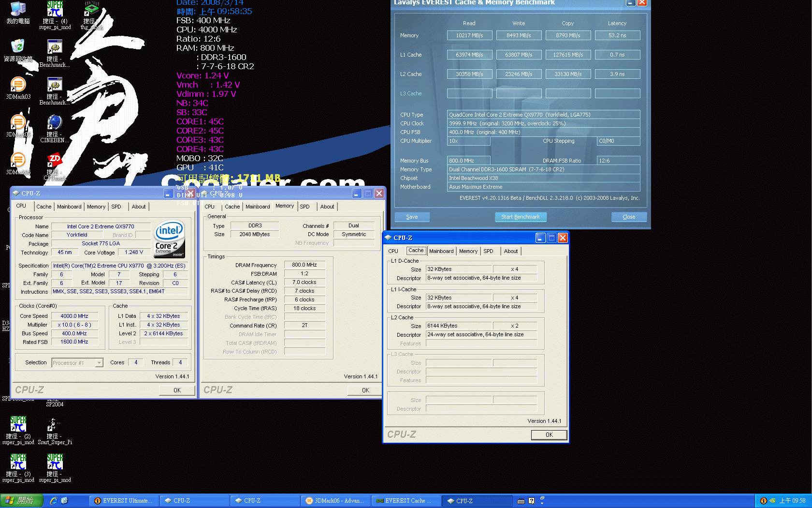Open Mainboard tab in CPU-Z processor window
Screen dimensions: 812x508
(x=69, y=207)
